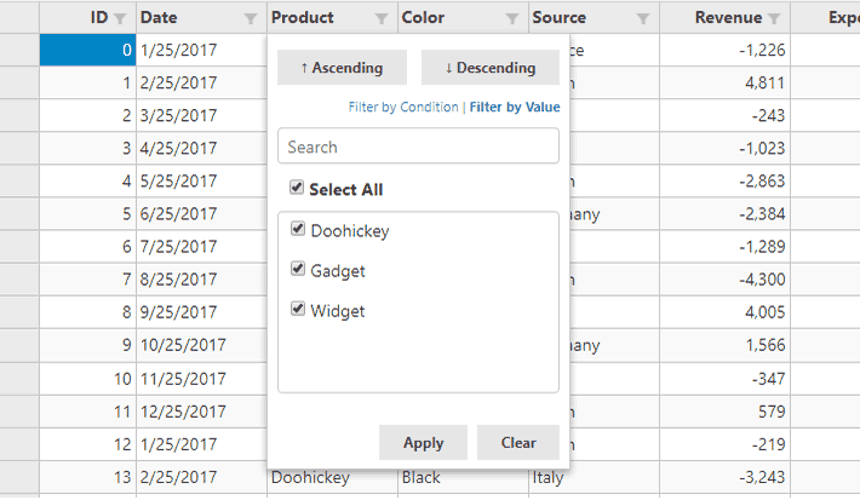Open the Source column filter icon

point(643,18)
